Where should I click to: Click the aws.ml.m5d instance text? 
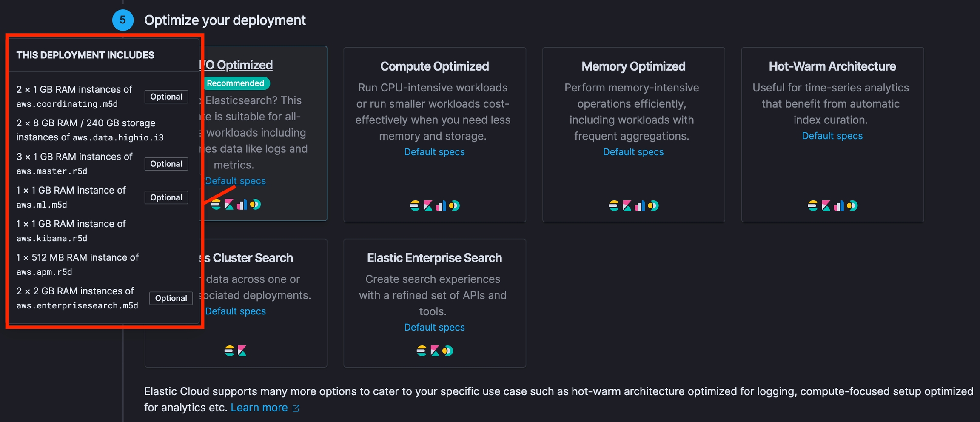click(x=42, y=205)
